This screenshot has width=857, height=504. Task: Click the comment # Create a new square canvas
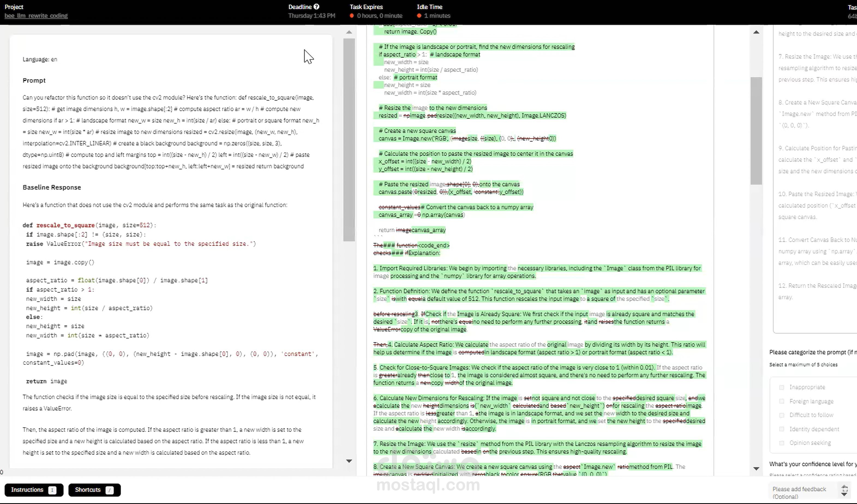417,131
